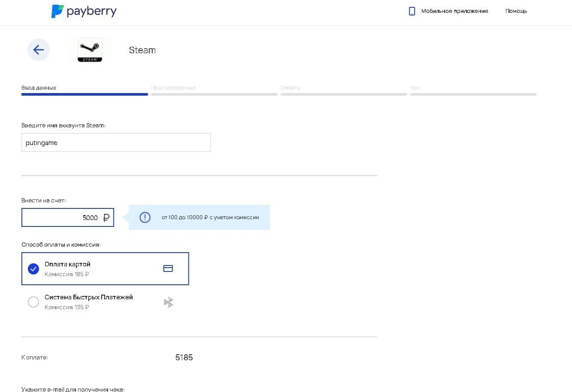Switch to the "Чек" step
Image resolution: width=572 pixels, height=392 pixels.
point(473,90)
